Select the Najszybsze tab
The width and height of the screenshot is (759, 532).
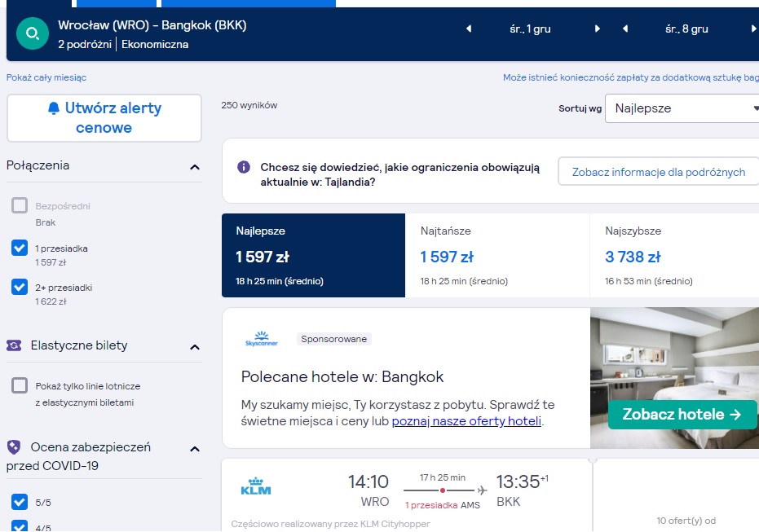[x=674, y=255]
